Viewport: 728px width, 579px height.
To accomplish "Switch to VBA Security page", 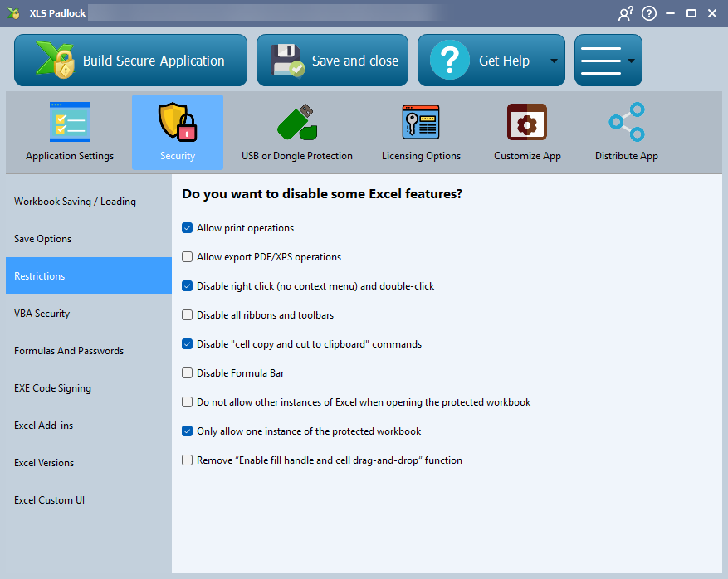I will click(x=42, y=314).
